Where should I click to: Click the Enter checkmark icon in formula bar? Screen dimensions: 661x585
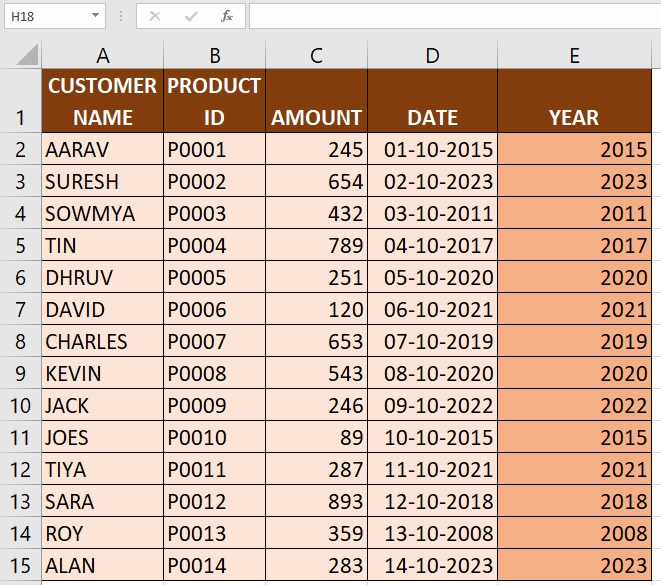click(x=191, y=16)
